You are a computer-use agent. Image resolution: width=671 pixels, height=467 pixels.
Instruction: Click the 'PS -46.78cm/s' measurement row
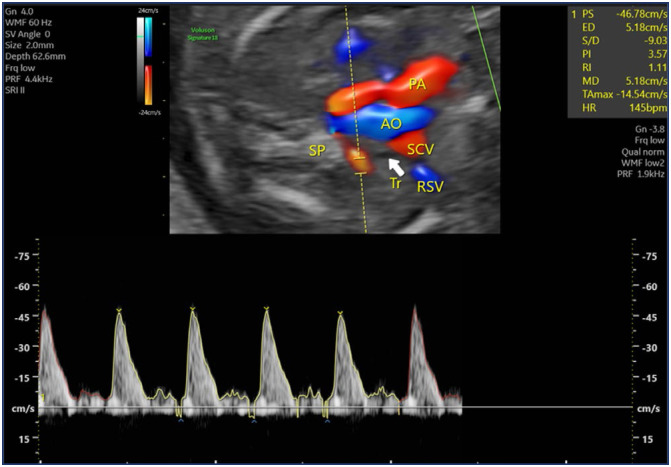pos(619,14)
